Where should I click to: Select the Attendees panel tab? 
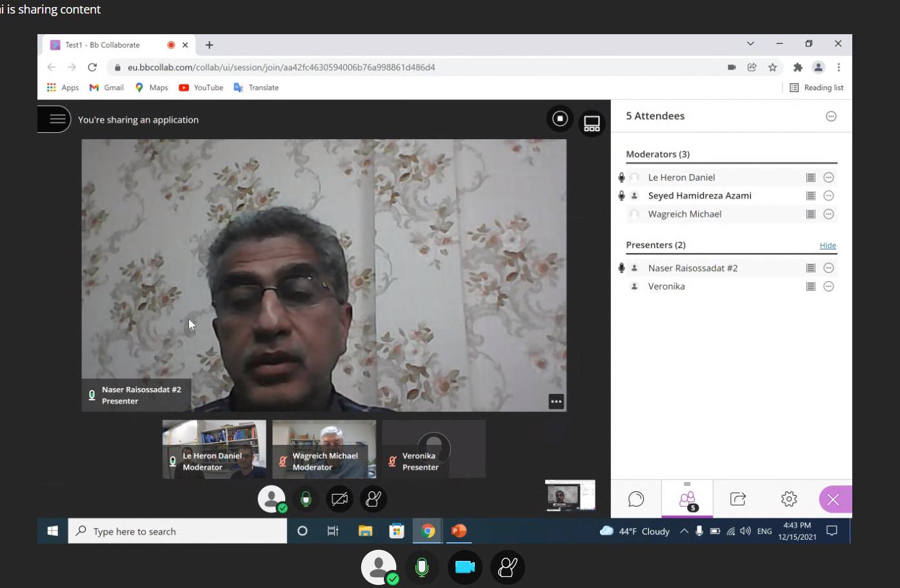687,499
